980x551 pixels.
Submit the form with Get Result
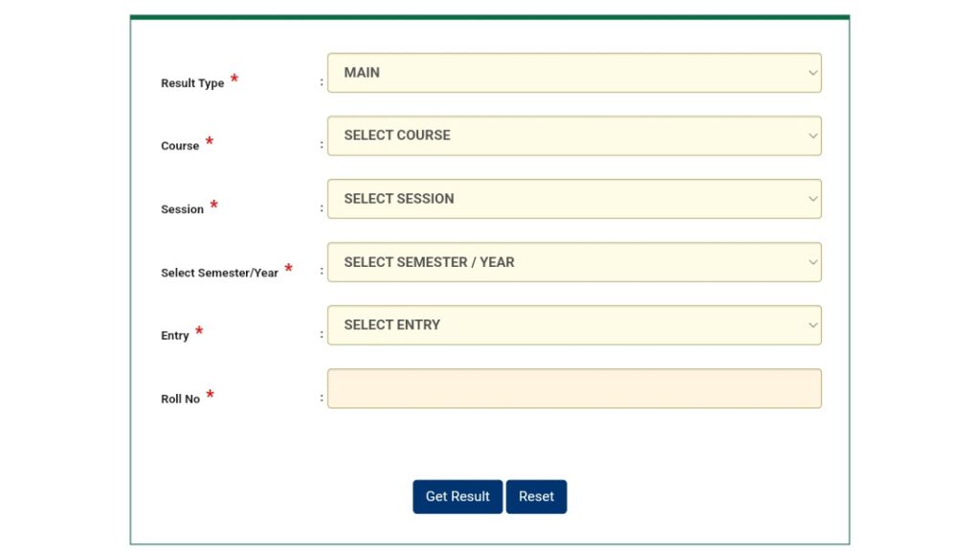[x=457, y=496]
